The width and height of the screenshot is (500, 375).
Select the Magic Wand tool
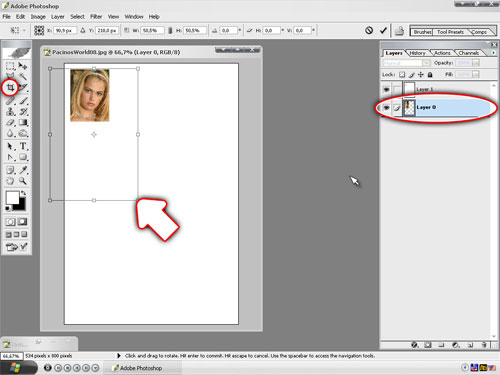tap(23, 76)
